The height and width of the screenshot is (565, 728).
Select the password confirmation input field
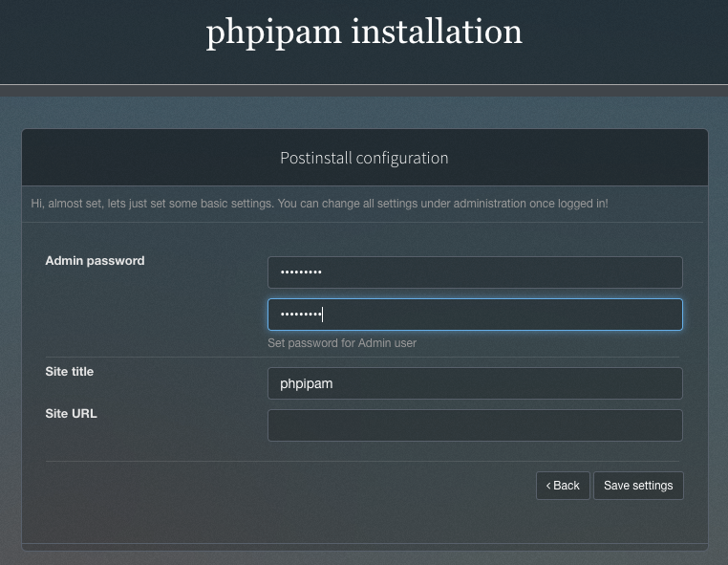[x=475, y=315]
